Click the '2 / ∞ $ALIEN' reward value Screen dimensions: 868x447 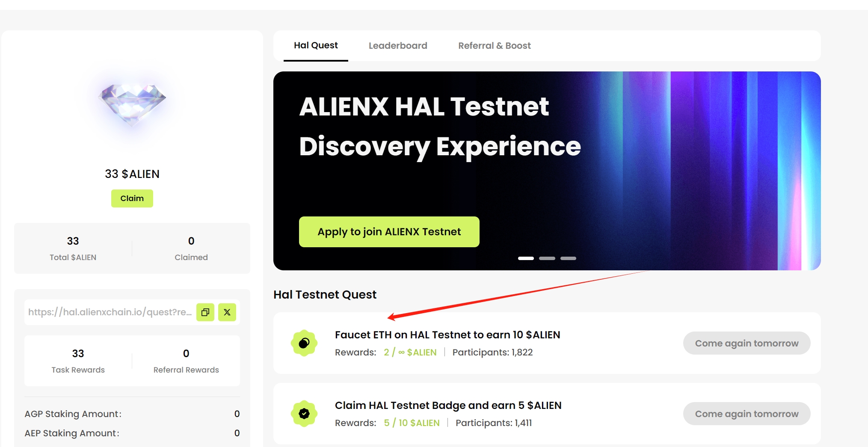pos(410,352)
